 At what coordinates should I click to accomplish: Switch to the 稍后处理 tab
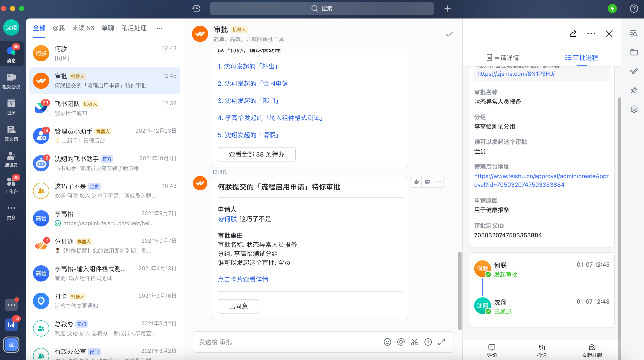click(134, 28)
